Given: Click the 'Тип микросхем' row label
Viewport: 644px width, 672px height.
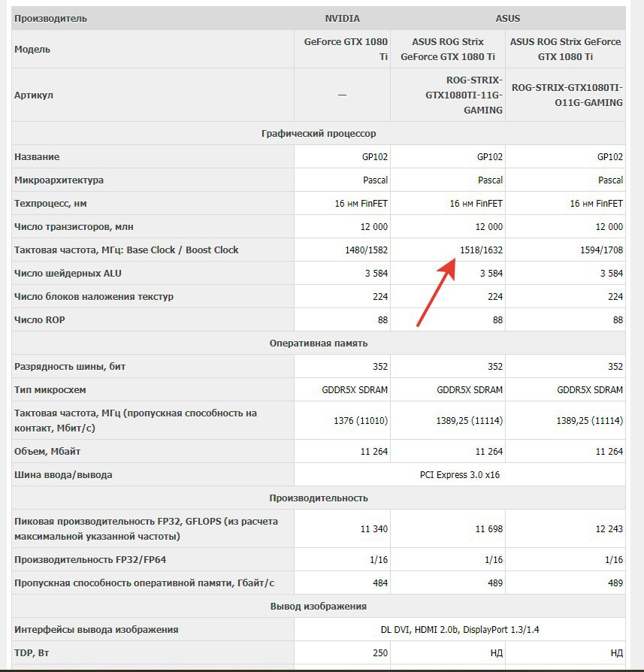Looking at the screenshot, I should pos(50,390).
